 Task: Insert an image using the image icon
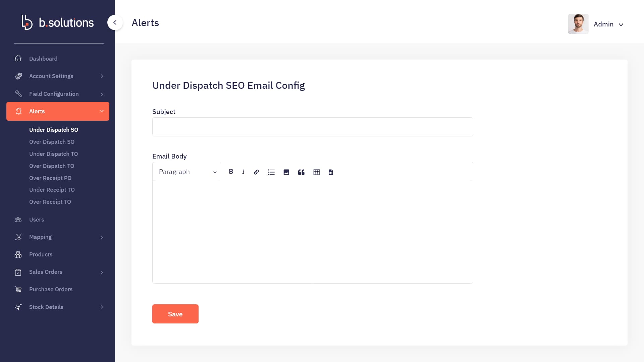[286, 172]
